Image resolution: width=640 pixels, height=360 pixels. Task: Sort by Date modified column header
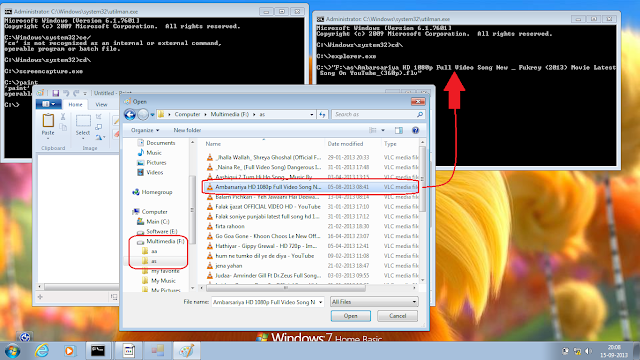[x=345, y=144]
